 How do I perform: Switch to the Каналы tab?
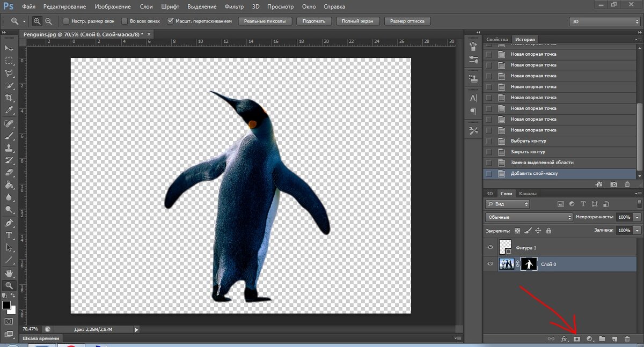pyautogui.click(x=528, y=194)
